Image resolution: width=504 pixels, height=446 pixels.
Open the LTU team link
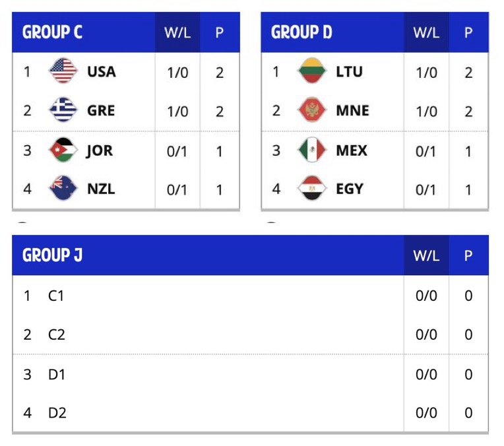(350, 72)
